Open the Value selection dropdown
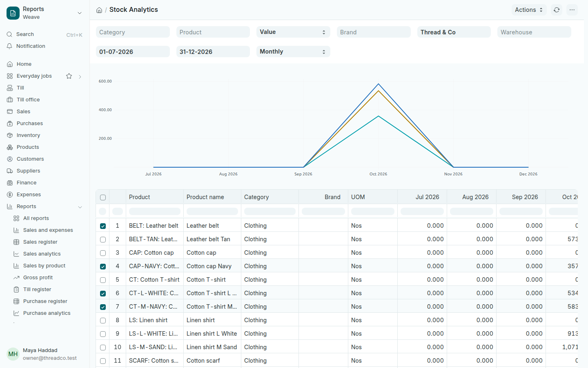Viewport: 588px width, 368px height. [x=293, y=32]
